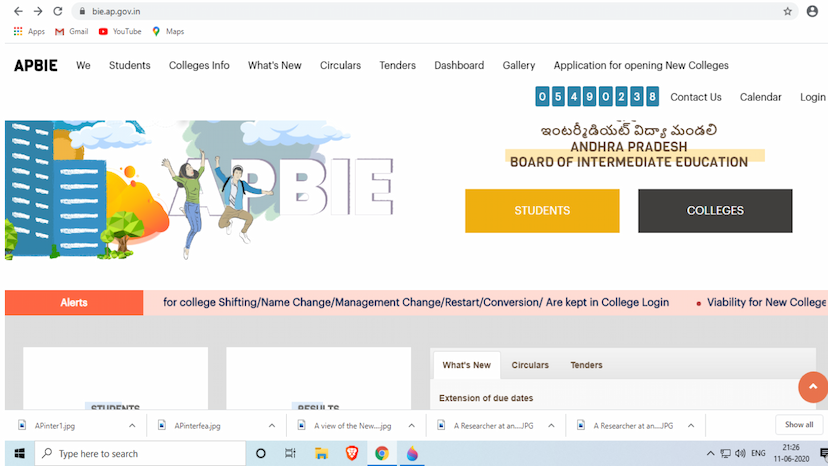Click the APBIE banner illustration
The width and height of the screenshot is (828, 466).
pyautogui.click(x=200, y=190)
